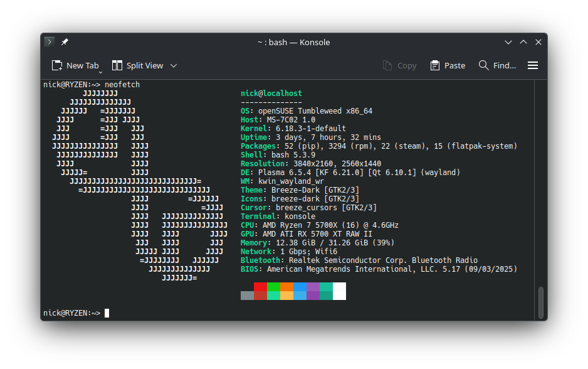The width and height of the screenshot is (588, 369).
Task: Click the 'openSUSE Tumbleweed x86_64' OS text
Action: point(315,111)
